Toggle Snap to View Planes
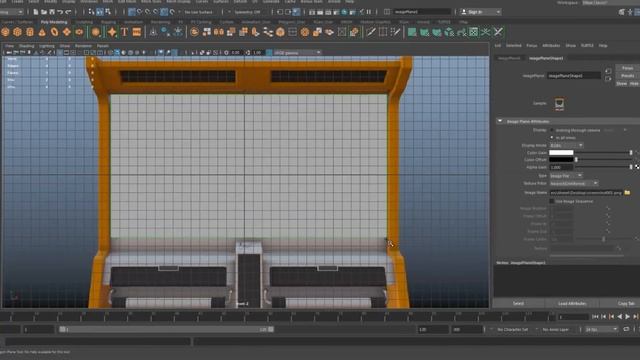This screenshot has width=640, height=360. 164,12
